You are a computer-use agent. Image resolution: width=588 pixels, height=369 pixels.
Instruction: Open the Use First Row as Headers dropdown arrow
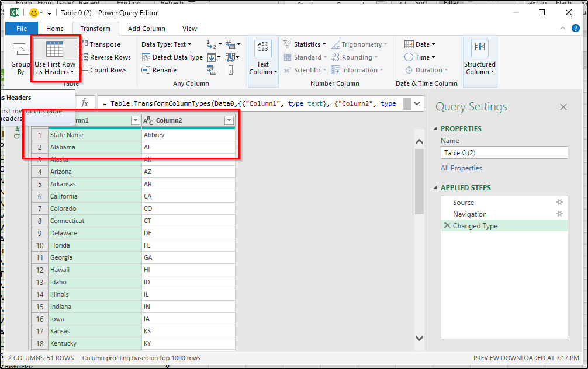72,72
